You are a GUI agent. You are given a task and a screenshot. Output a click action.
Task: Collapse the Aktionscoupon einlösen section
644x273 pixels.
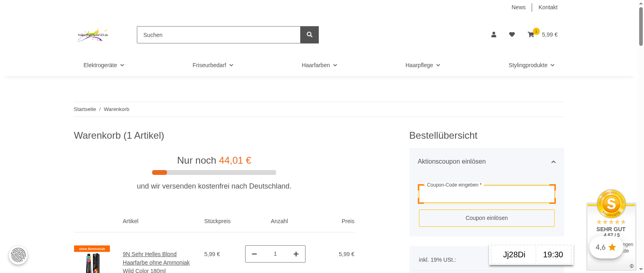click(x=487, y=162)
